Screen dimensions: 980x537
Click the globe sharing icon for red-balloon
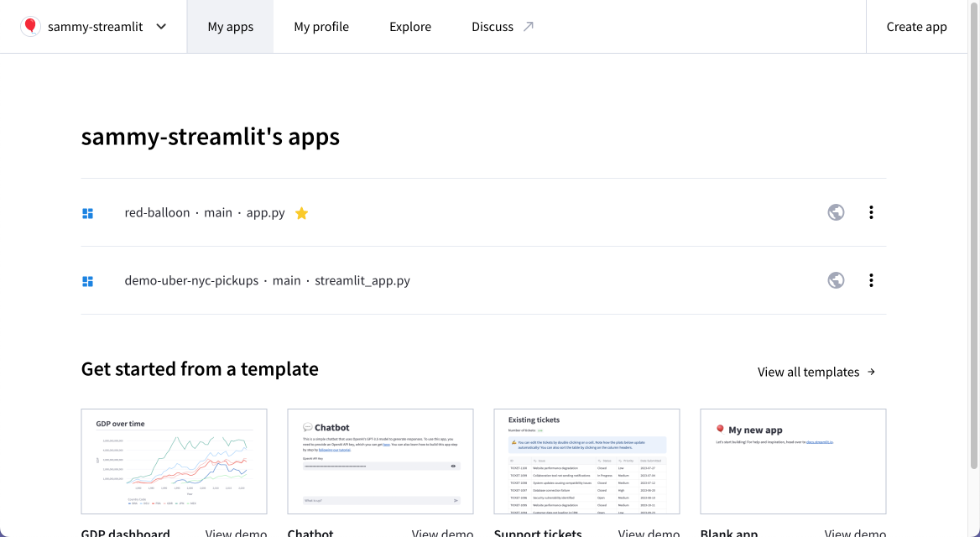pyautogui.click(x=836, y=212)
